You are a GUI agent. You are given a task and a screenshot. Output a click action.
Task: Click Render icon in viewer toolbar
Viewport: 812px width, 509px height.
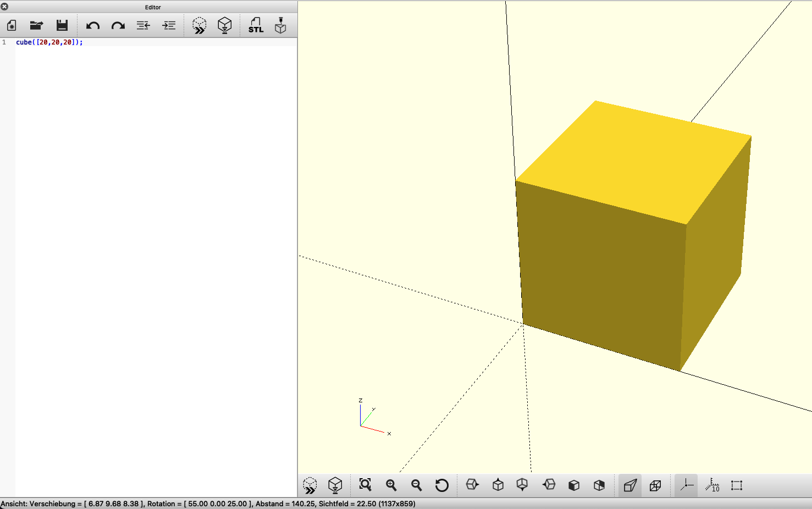(335, 485)
